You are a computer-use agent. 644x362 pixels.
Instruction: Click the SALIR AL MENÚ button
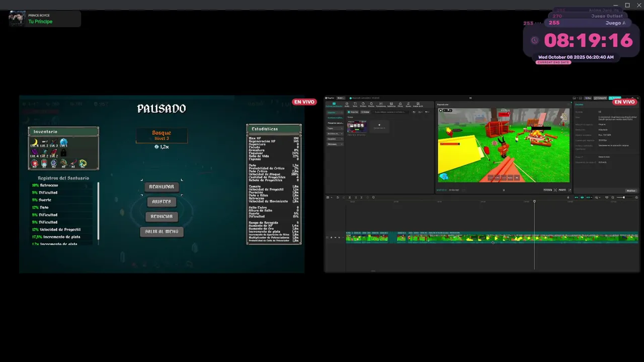click(x=162, y=232)
